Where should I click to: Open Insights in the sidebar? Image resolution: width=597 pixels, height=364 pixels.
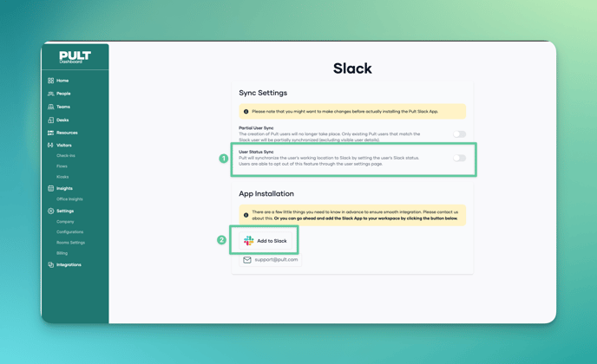(64, 188)
